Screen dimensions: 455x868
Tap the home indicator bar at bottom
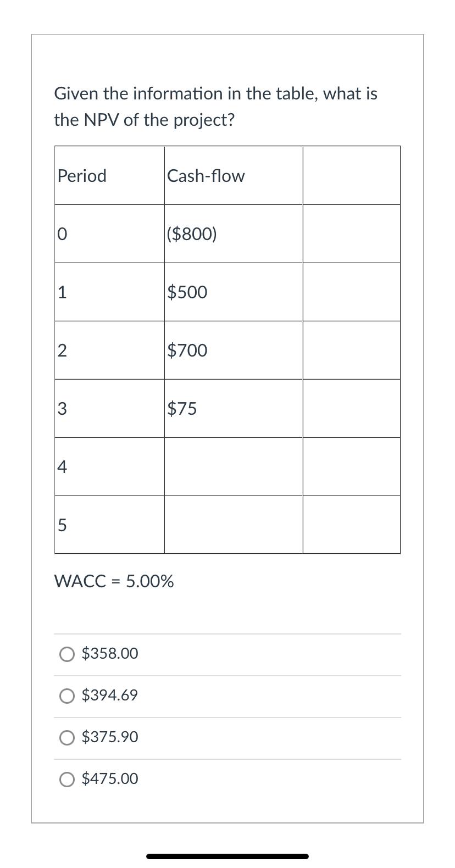tap(227, 855)
